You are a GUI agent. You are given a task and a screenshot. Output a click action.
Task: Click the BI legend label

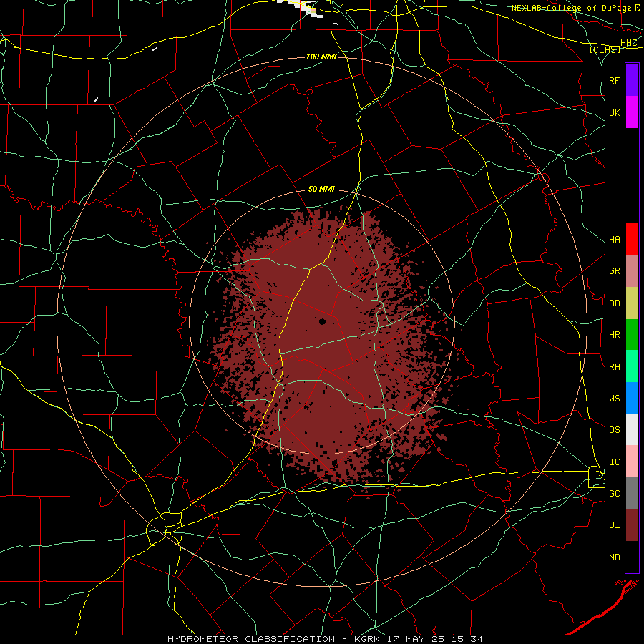pyautogui.click(x=615, y=525)
